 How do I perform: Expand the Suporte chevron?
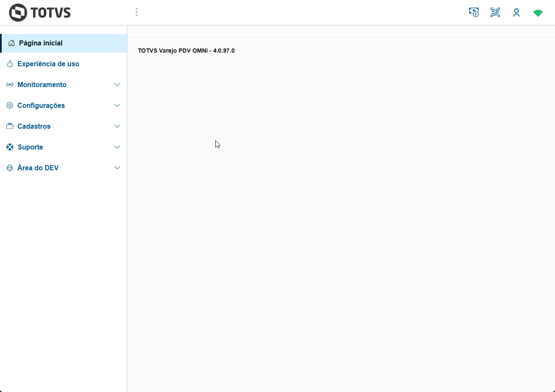click(118, 147)
